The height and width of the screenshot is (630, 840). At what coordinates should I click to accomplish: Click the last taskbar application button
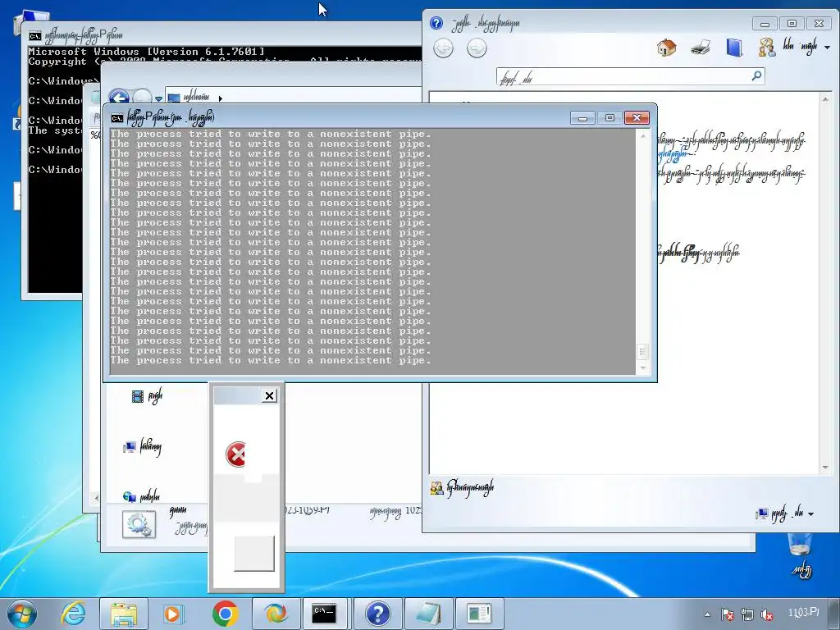(479, 614)
